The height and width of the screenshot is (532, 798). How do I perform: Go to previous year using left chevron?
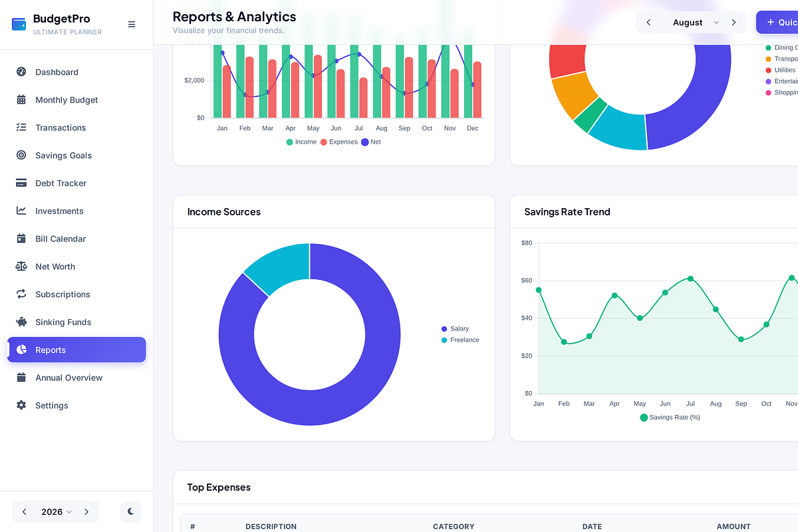click(x=25, y=511)
